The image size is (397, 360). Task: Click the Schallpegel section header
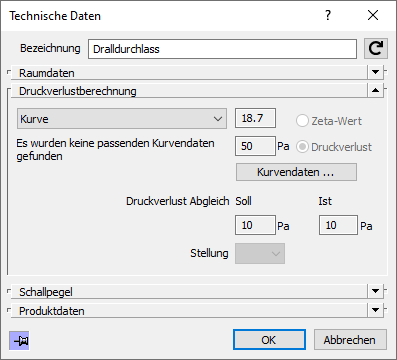coord(189,292)
